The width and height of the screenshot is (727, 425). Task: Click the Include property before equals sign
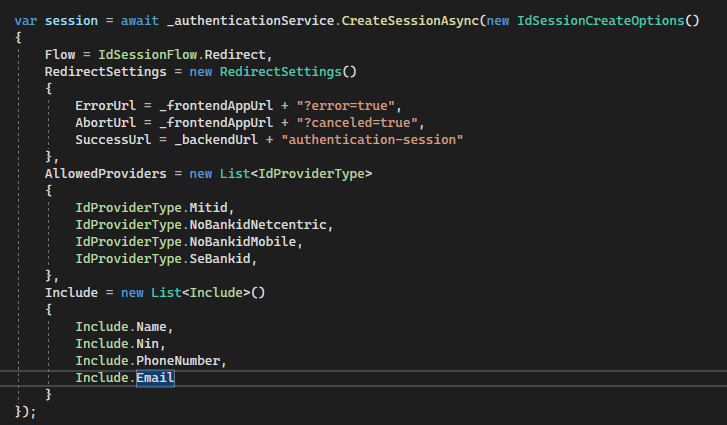[71, 293]
